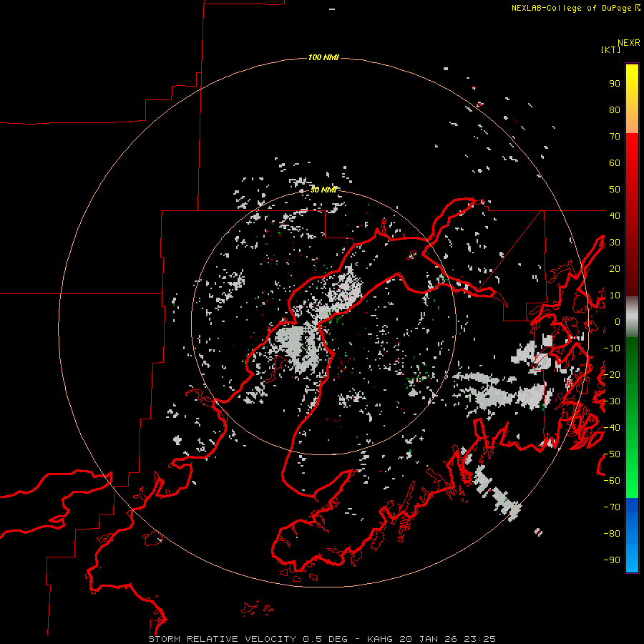
Task: Click the [KT] units label
Action: pyautogui.click(x=611, y=49)
